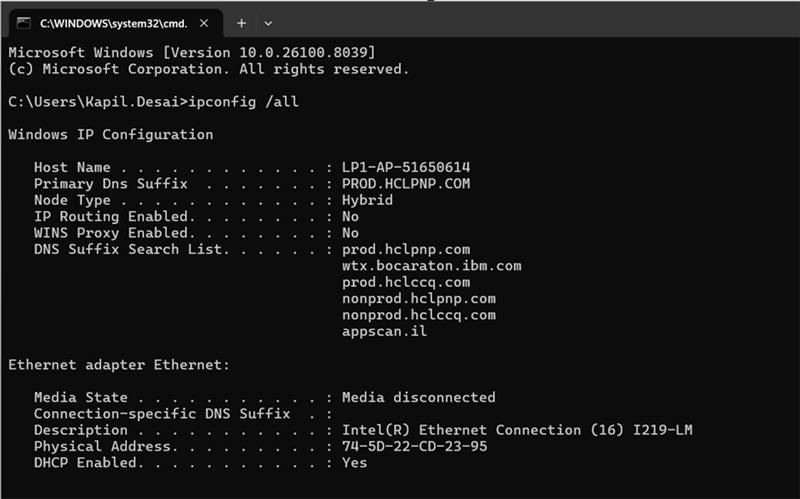The width and height of the screenshot is (800, 499).
Task: Click the Ethernet adapter Ethernet heading
Action: [119, 365]
